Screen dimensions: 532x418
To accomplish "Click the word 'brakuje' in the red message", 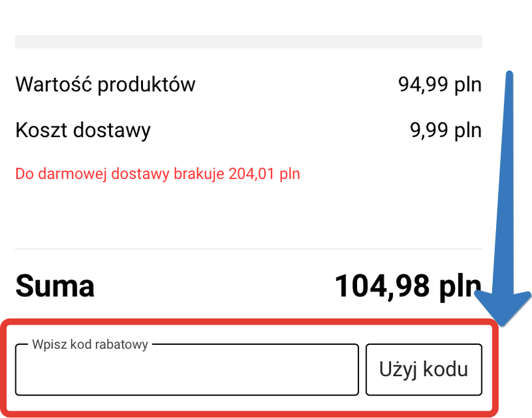I will pos(199,174).
